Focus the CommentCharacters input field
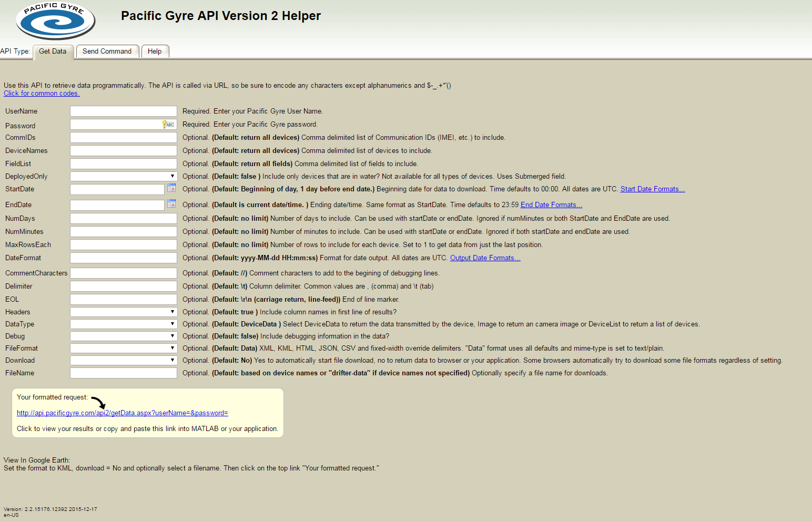812x522 pixels. tap(124, 273)
